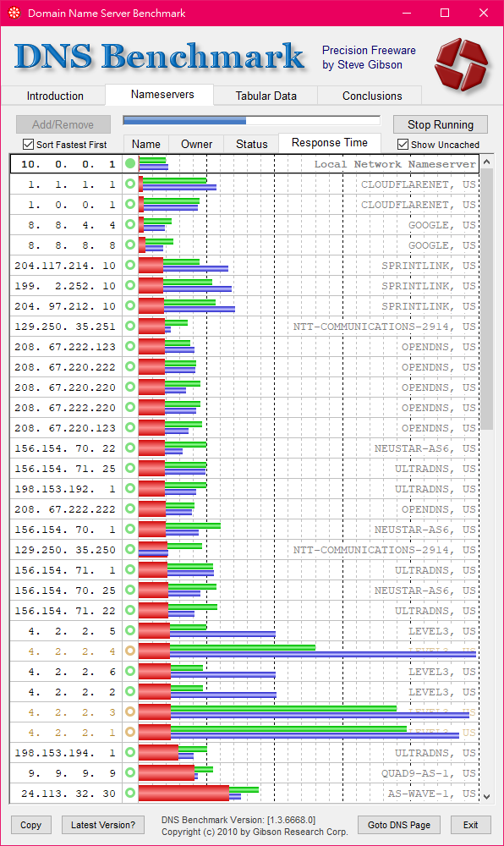
Task: Click the status circle for 8.8.4.4
Action: coord(130,224)
